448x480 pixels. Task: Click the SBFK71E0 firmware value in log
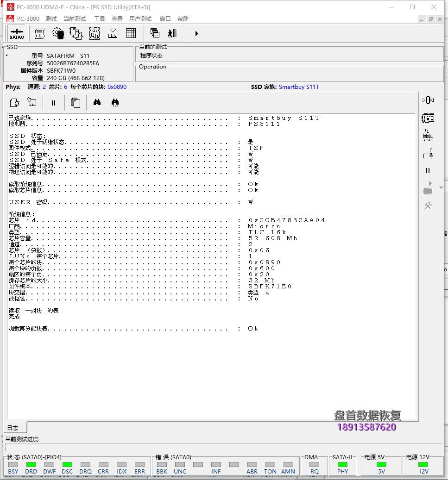pos(270,286)
